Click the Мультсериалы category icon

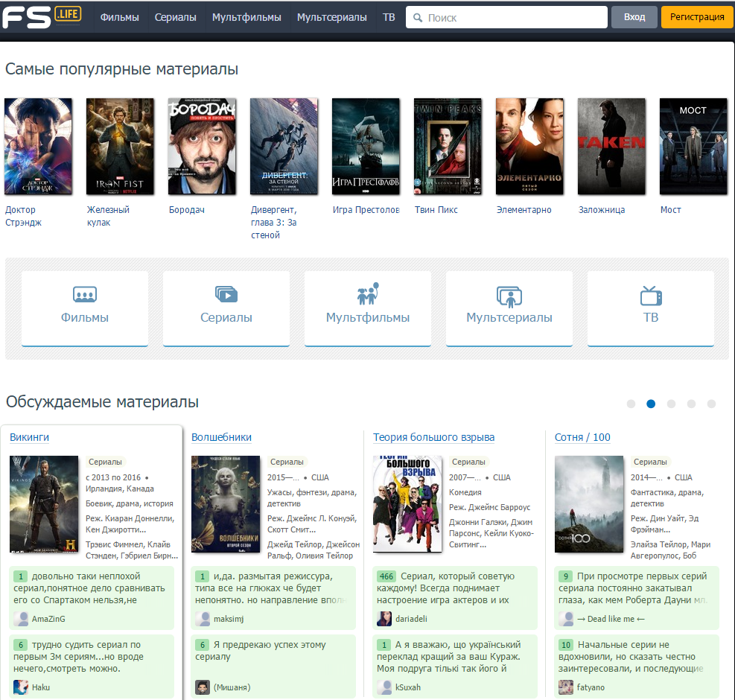(x=509, y=296)
